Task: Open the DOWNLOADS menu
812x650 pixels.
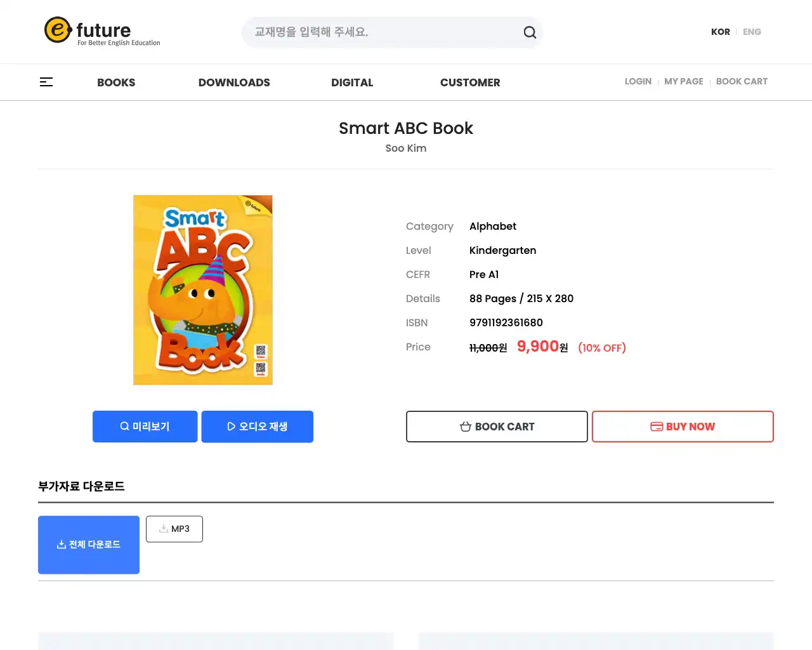Action: pyautogui.click(x=234, y=83)
